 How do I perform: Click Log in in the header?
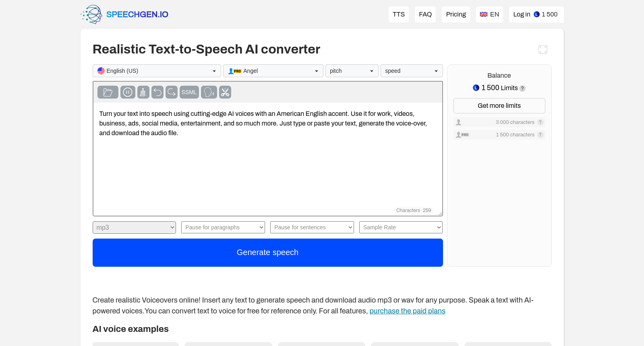pos(522,14)
